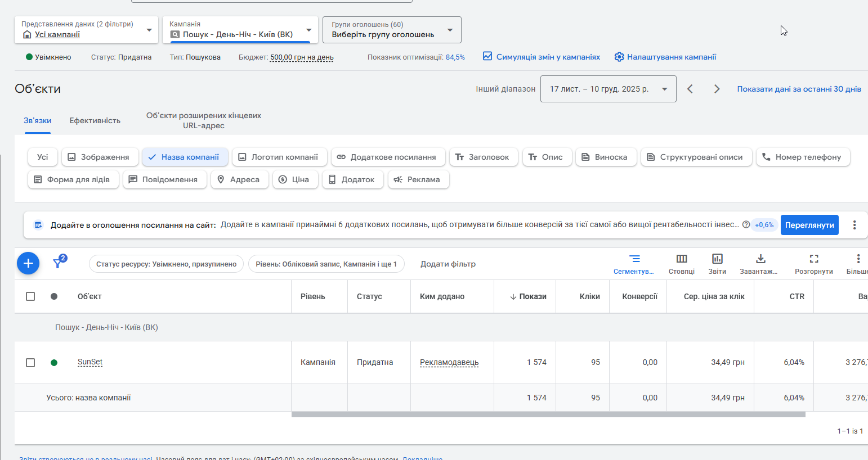Click the Покази sort arrow
The width and height of the screenshot is (868, 460).
[513, 297]
